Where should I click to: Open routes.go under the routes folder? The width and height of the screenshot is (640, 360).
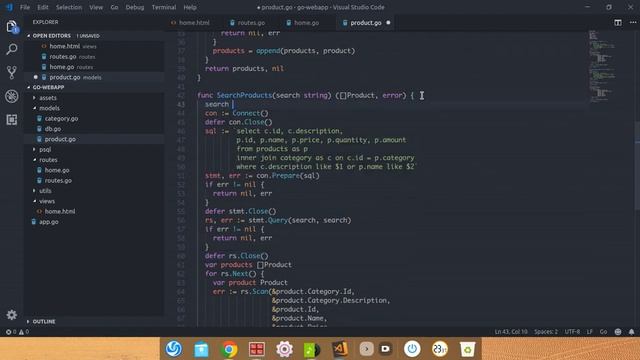point(58,180)
